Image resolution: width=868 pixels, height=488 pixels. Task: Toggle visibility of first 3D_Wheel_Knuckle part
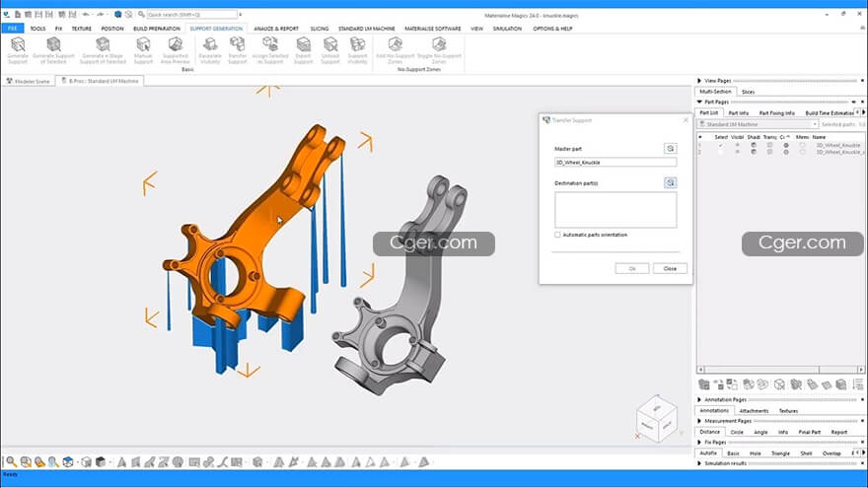click(x=737, y=145)
